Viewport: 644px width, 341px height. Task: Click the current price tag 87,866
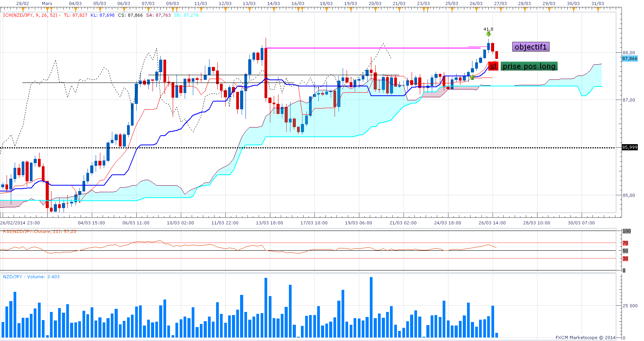coord(630,59)
